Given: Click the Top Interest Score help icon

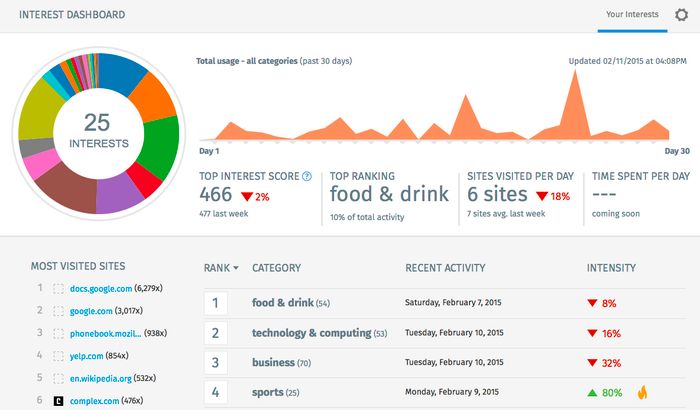Looking at the screenshot, I should point(307,176).
